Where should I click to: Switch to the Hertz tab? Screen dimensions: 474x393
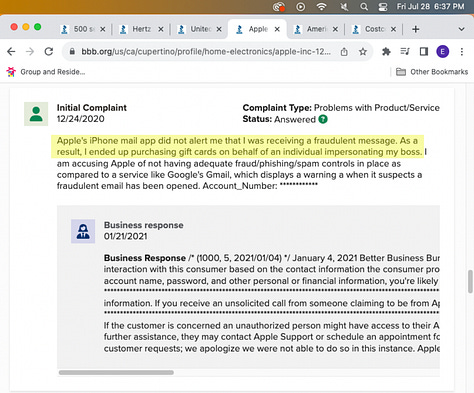tap(142, 29)
